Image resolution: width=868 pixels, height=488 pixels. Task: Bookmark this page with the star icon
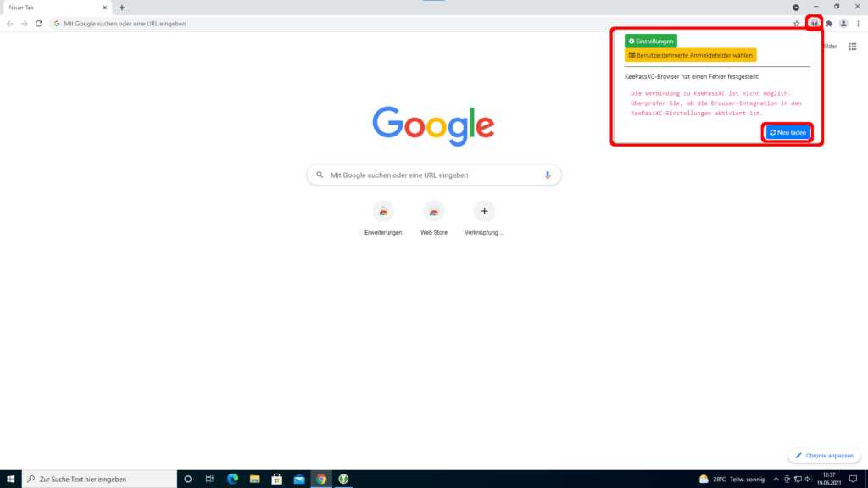click(x=796, y=24)
